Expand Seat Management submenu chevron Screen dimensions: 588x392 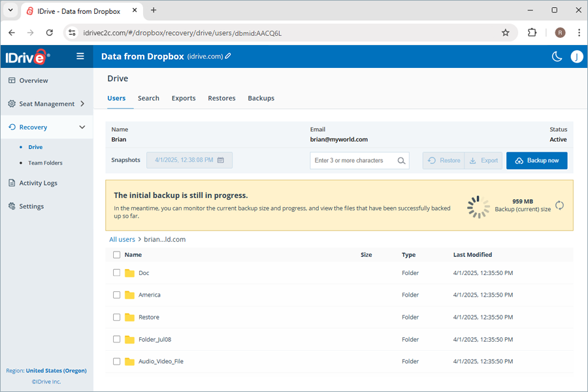pos(82,103)
